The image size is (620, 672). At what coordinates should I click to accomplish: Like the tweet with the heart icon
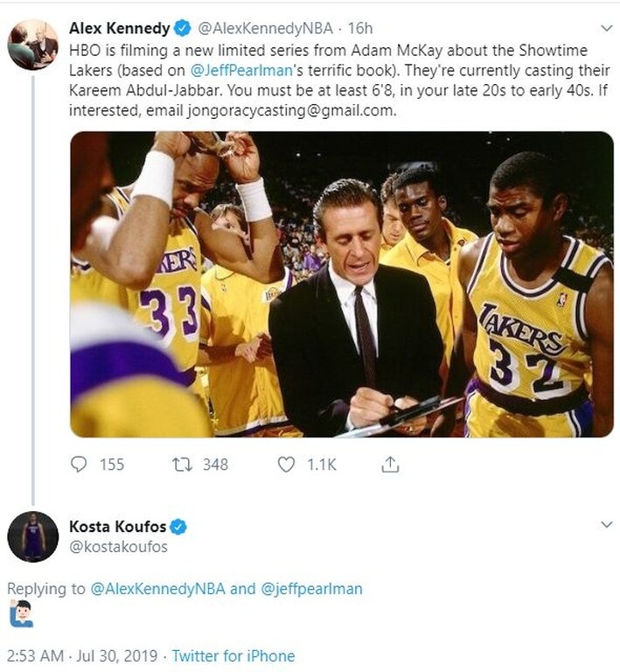click(x=286, y=465)
